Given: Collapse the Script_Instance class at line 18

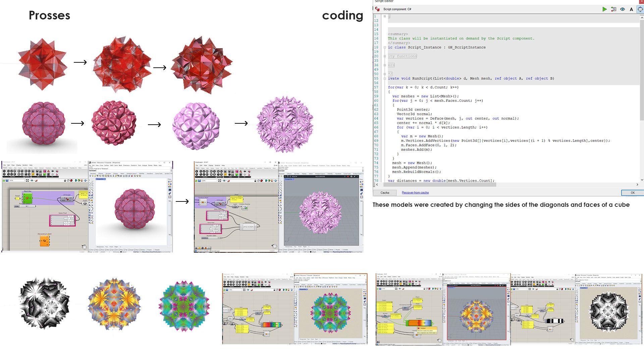Looking at the screenshot, I should (x=385, y=47).
